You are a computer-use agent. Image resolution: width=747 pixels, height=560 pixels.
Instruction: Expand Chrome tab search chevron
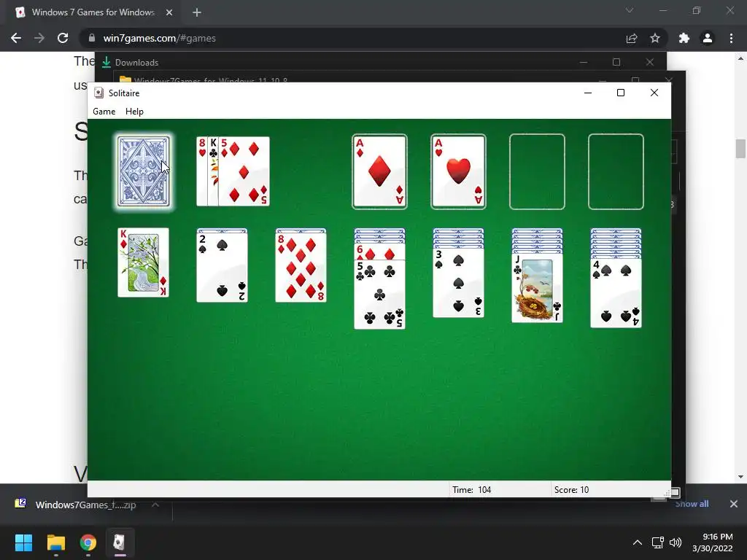pos(630,10)
